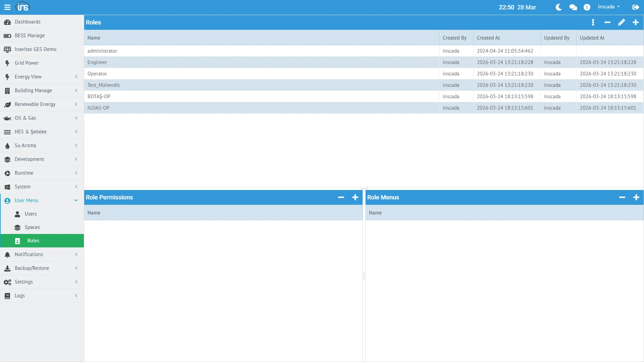Open the Users menu item
Image resolution: width=644 pixels, height=362 pixels.
click(31, 214)
